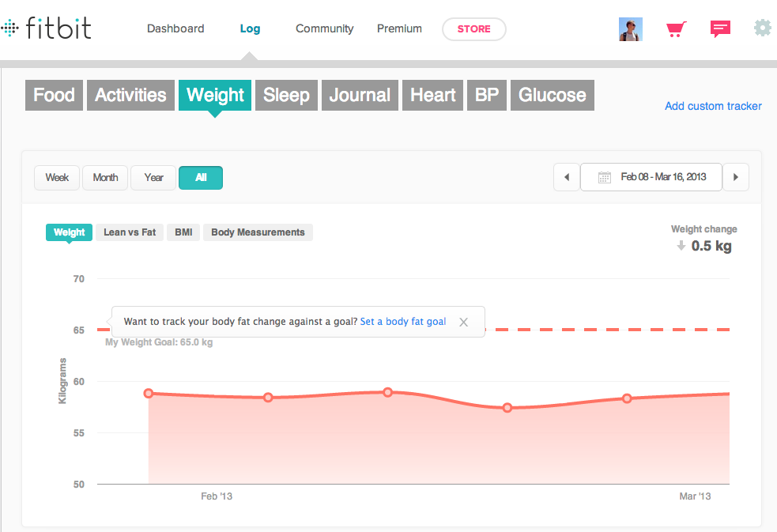Screen dimensions: 777x532
Task: Click the Add custom tracker link
Action: pos(713,106)
